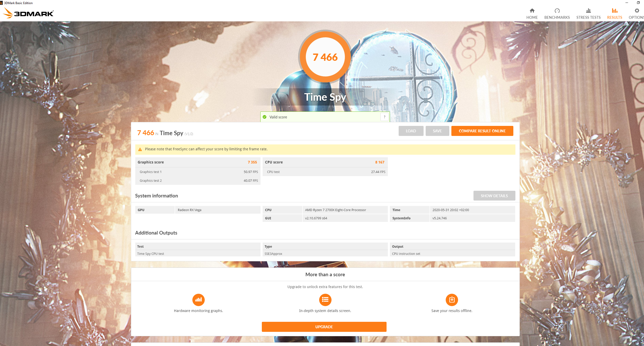Click the orange Upgrade button
Screen dimensions: 644x346
[324, 327]
